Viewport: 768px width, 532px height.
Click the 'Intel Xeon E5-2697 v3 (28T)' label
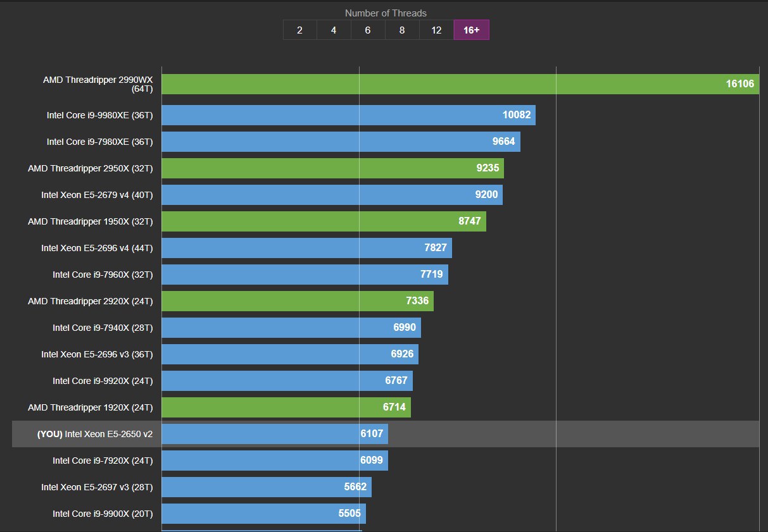98,487
